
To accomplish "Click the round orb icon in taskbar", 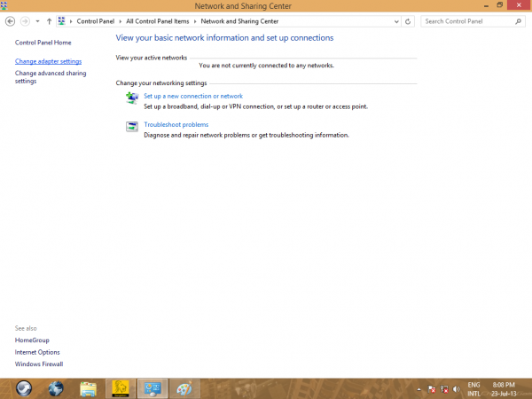I will coord(24,388).
